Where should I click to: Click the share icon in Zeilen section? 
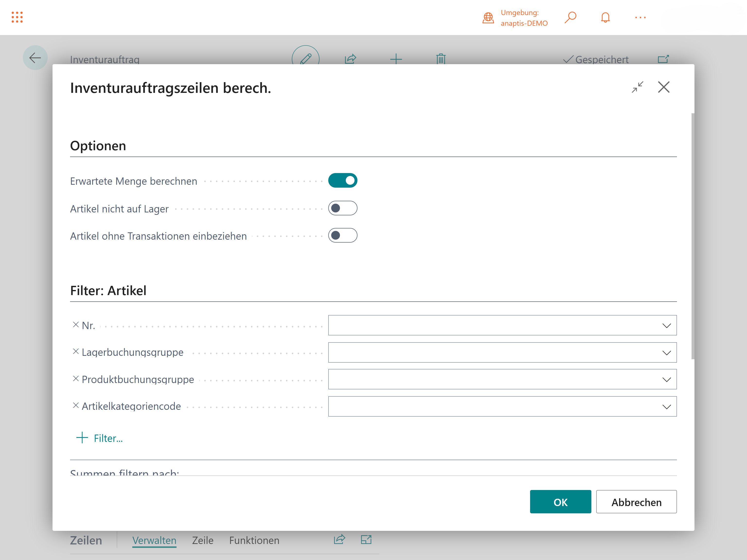339,539
